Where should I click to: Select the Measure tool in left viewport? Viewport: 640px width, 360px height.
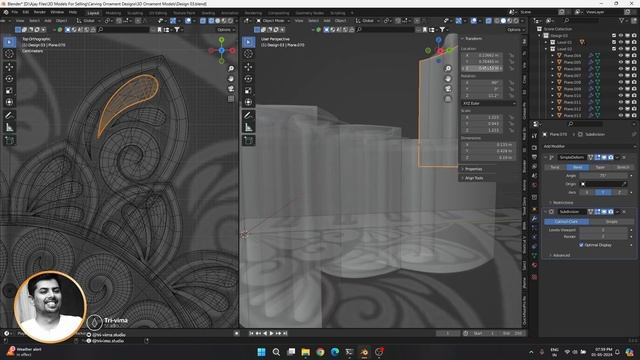coord(9,127)
